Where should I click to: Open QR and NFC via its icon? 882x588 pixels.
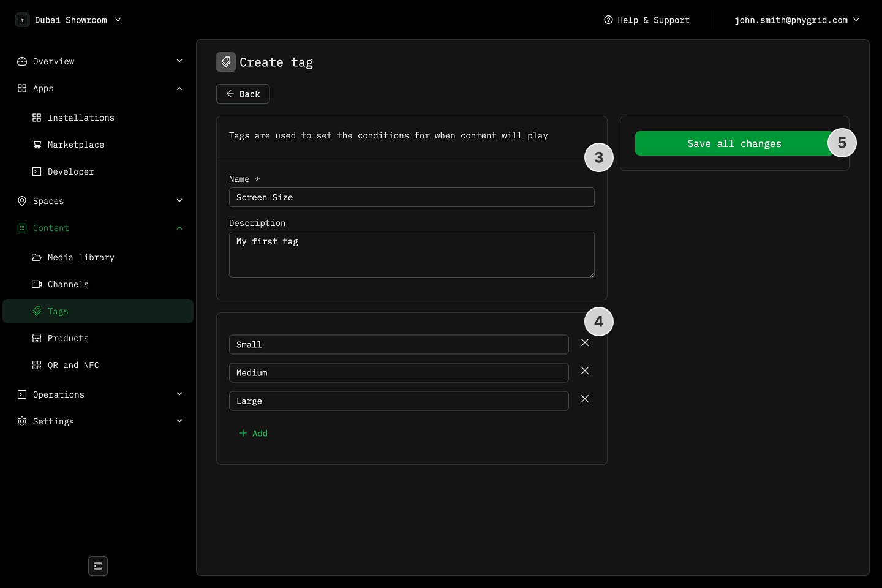click(x=37, y=365)
